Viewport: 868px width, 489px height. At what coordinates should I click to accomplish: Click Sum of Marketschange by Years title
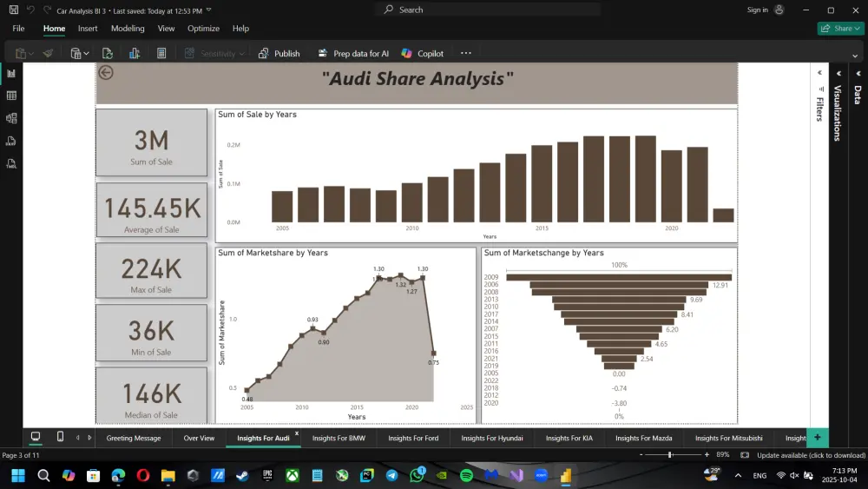(x=543, y=253)
